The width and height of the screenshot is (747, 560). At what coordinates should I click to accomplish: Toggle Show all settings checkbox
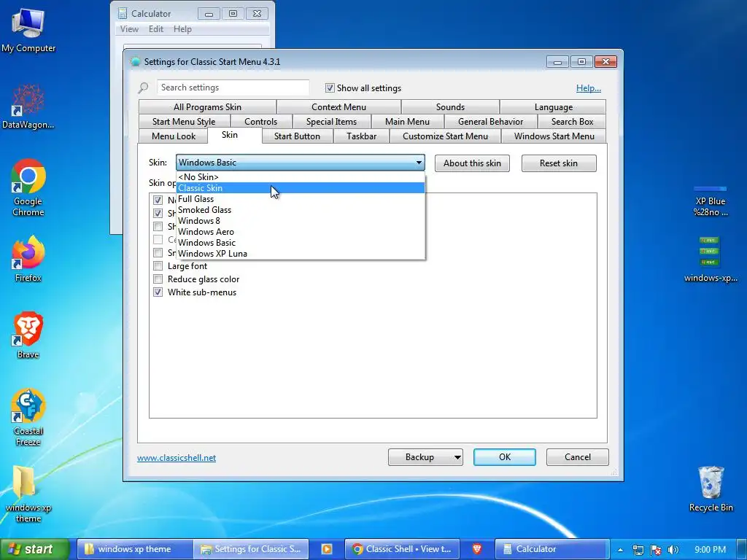[330, 87]
